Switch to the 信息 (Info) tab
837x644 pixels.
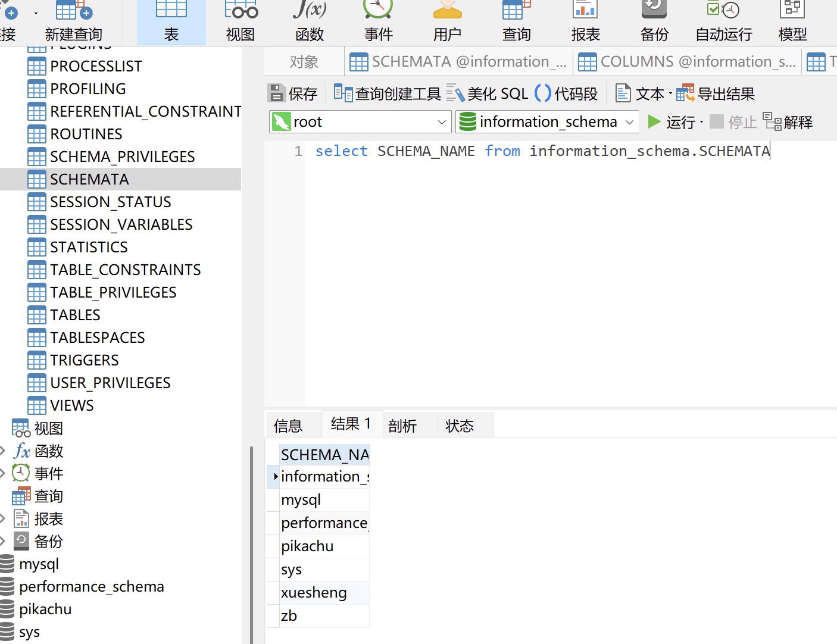click(288, 426)
